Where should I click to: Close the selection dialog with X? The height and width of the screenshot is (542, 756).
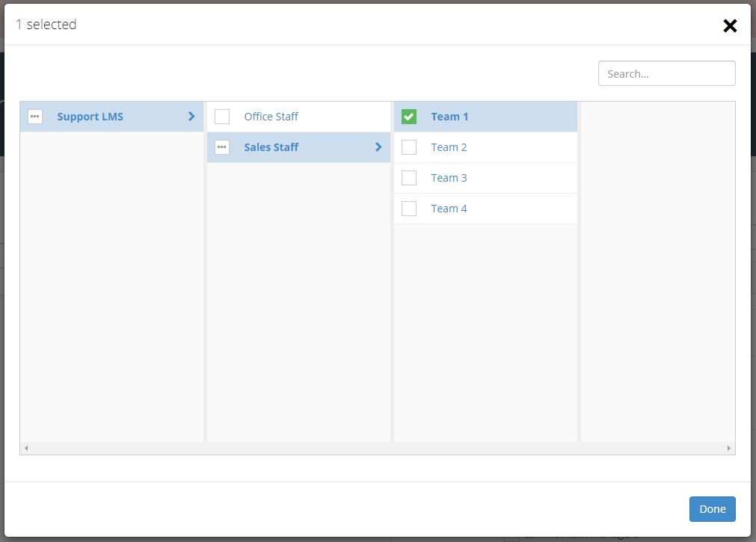[730, 26]
